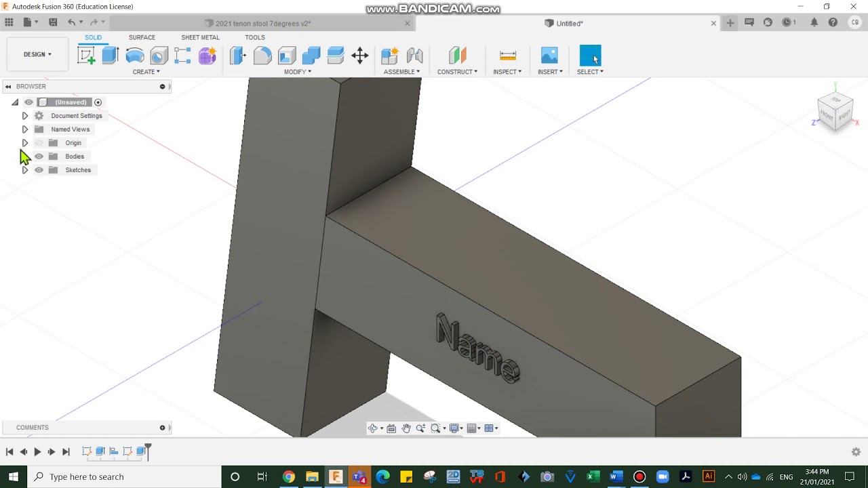Open the File menu dropdown
Image resolution: width=868 pixels, height=488 pixels.
[31, 22]
